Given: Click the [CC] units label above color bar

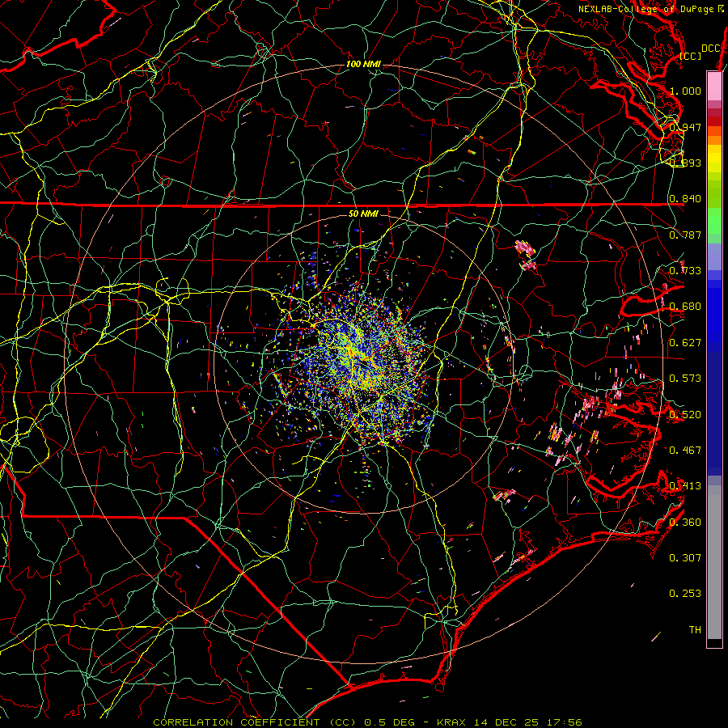Looking at the screenshot, I should pos(691,56).
